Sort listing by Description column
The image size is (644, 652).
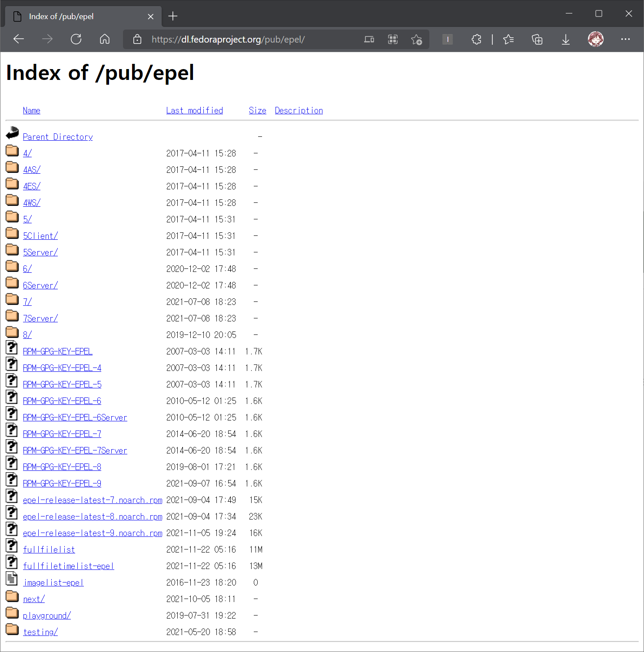click(x=299, y=110)
